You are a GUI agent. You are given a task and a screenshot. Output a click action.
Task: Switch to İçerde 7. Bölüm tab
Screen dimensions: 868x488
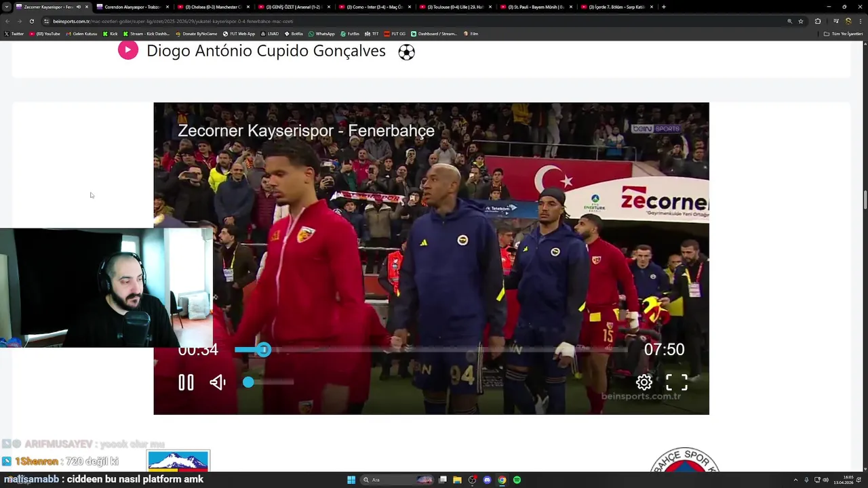[x=616, y=7]
